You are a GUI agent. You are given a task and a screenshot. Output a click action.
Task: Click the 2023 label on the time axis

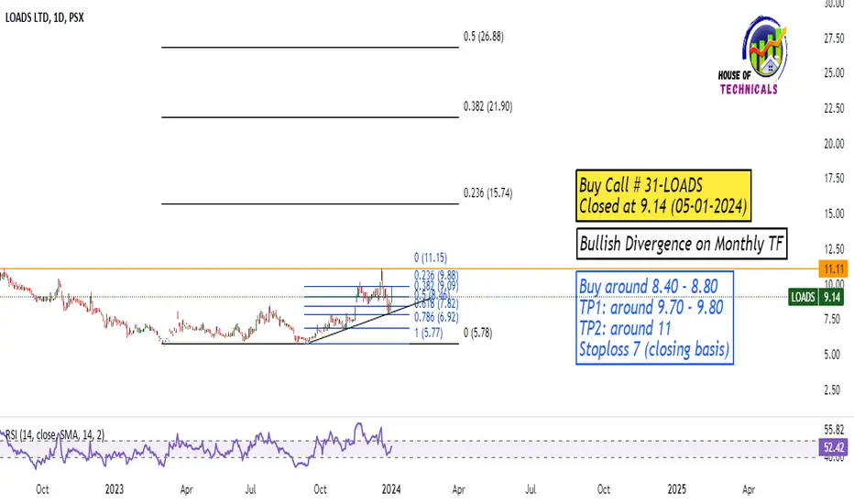115,489
